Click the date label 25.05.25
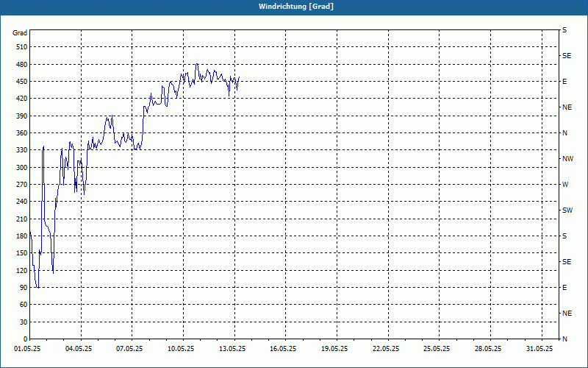This screenshot has width=588, height=368. pos(437,349)
